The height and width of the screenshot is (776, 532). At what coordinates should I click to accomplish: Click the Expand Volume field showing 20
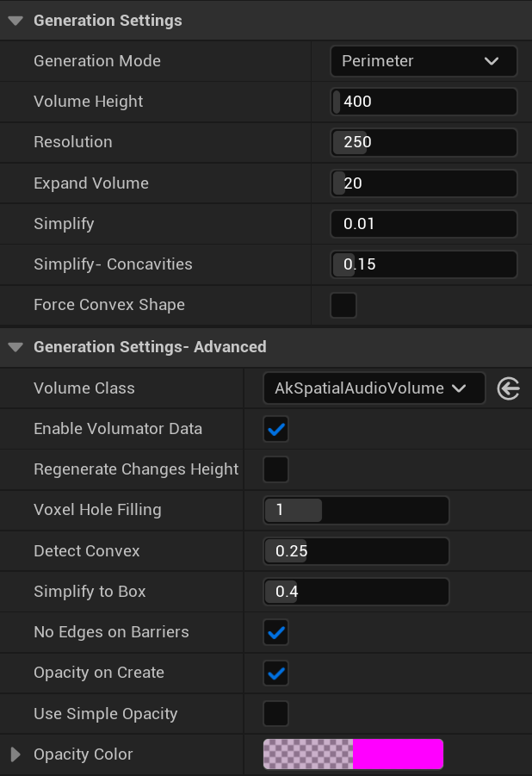tap(424, 183)
